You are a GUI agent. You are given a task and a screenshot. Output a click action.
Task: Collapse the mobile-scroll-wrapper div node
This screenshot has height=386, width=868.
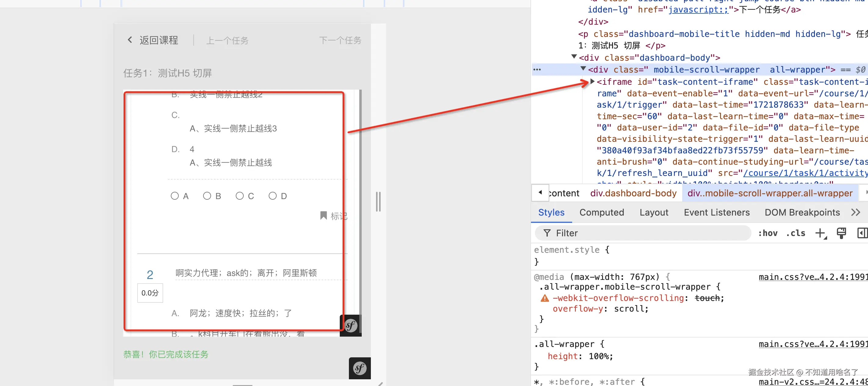[583, 69]
